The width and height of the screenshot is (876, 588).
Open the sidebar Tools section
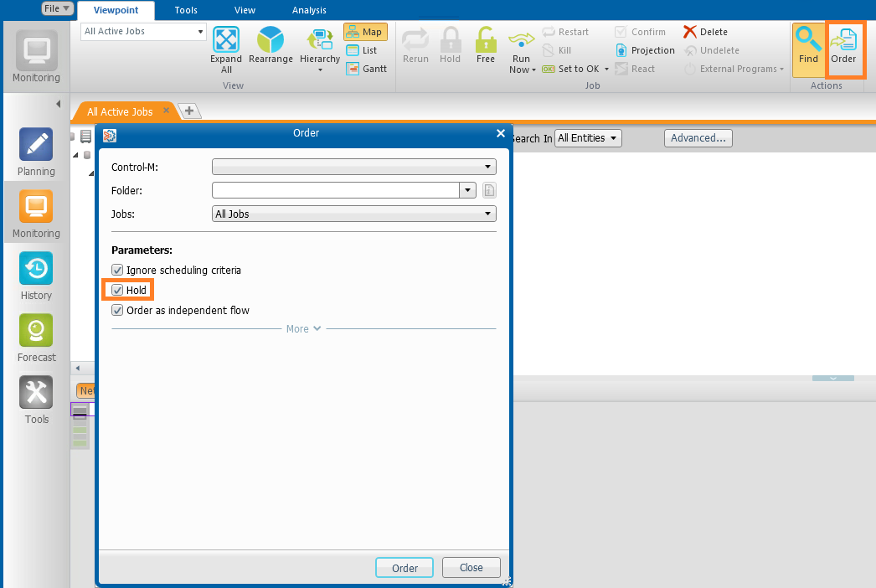36,393
